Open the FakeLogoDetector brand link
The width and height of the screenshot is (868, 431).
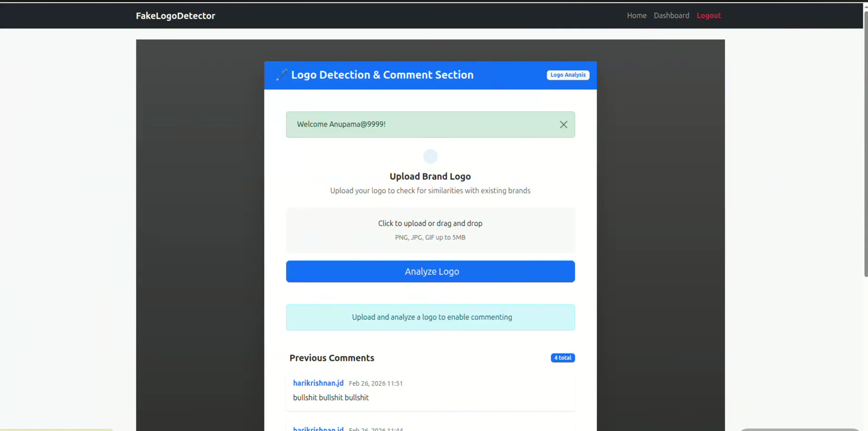click(175, 16)
